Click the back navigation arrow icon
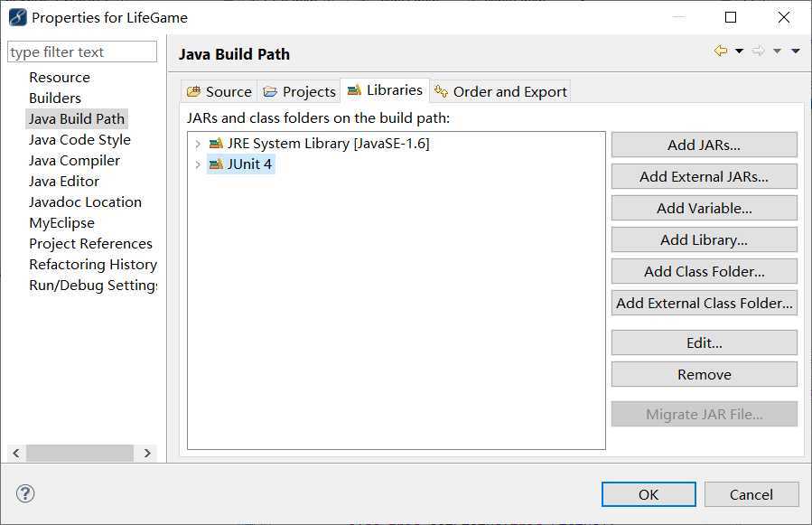The height and width of the screenshot is (525, 812). pos(721,51)
